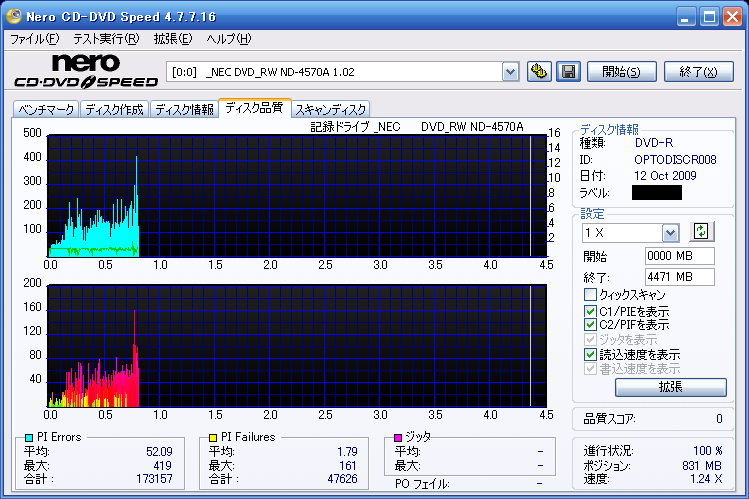
Task: Click the drive options icon
Action: coord(539,72)
